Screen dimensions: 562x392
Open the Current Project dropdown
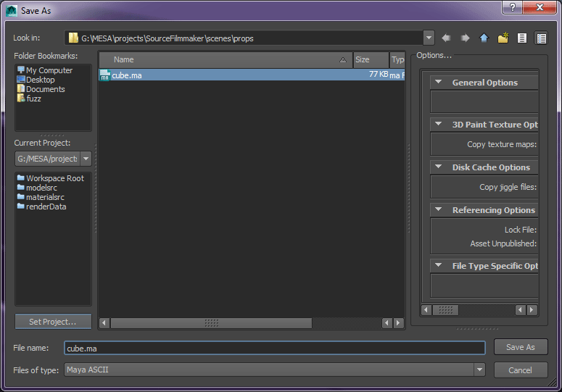86,159
